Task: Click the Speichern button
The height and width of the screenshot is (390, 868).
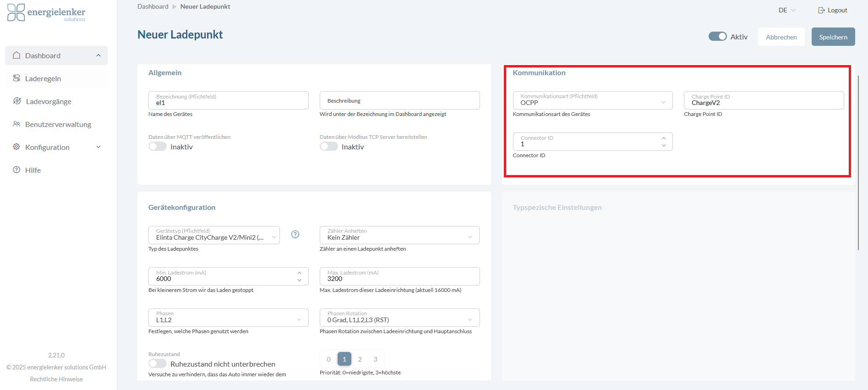Action: pos(833,37)
